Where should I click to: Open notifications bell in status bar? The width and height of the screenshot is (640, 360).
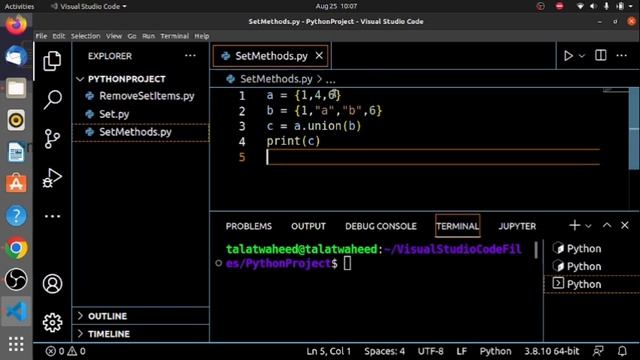click(622, 351)
